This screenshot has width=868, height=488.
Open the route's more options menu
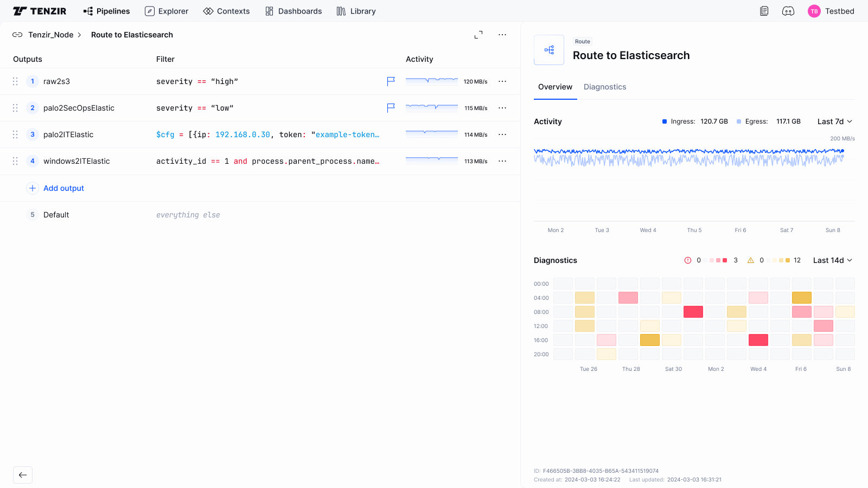click(x=502, y=35)
